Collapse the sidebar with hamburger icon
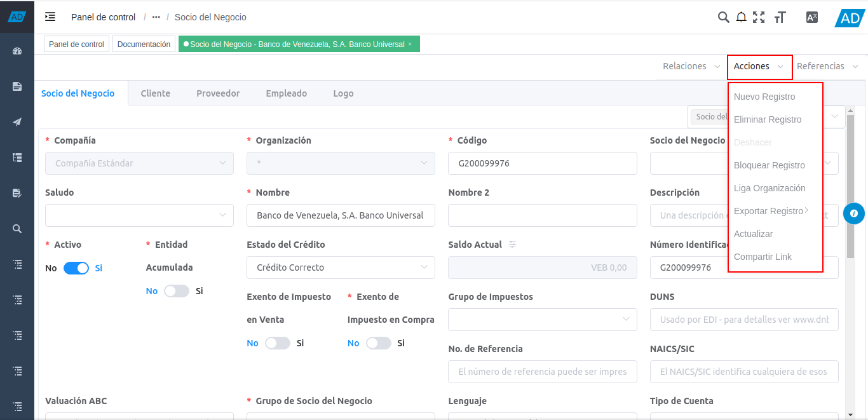 point(50,17)
